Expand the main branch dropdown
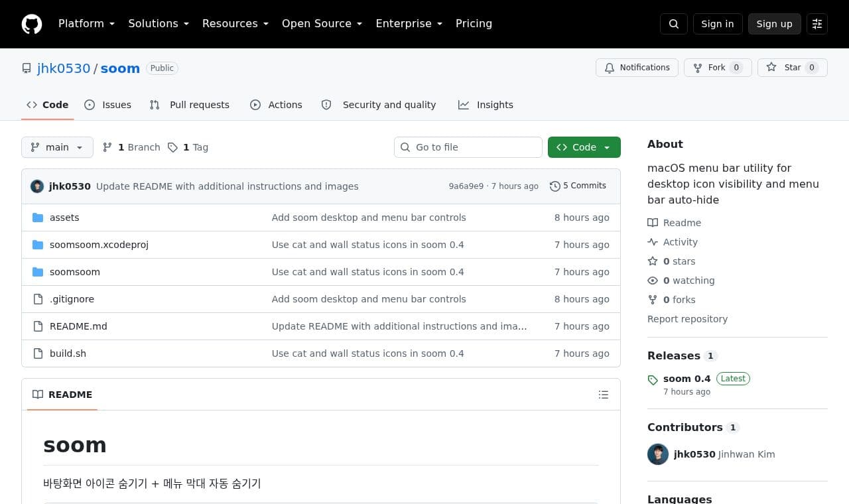This screenshot has width=849, height=504. click(x=57, y=147)
